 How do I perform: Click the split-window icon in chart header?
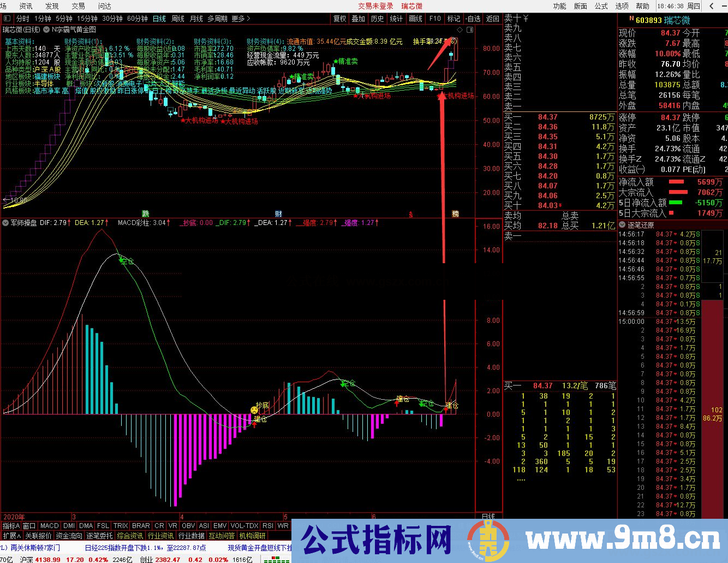click(469, 29)
